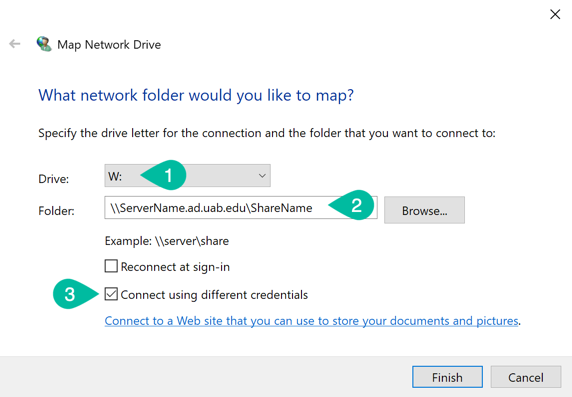Click the Folder path input field
This screenshot has width=572, height=397.
tap(241, 208)
